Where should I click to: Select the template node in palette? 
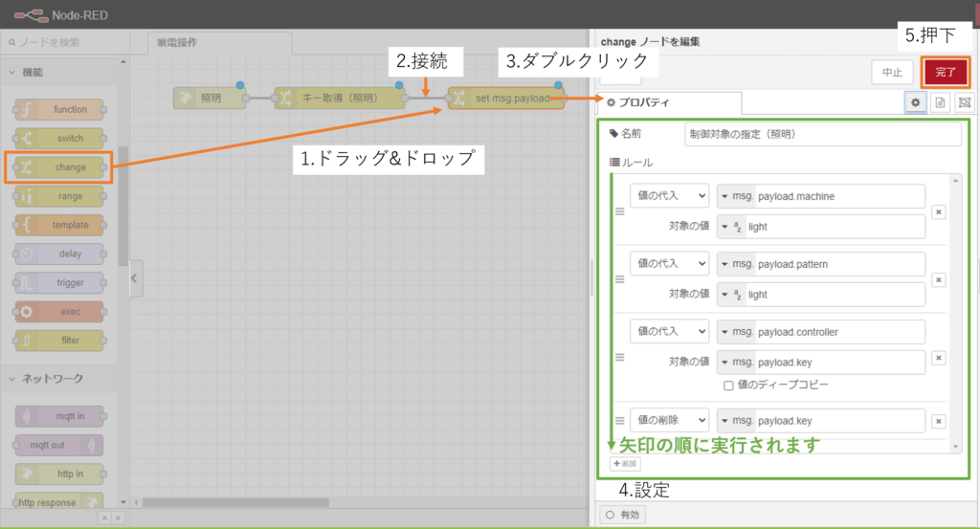point(59,225)
